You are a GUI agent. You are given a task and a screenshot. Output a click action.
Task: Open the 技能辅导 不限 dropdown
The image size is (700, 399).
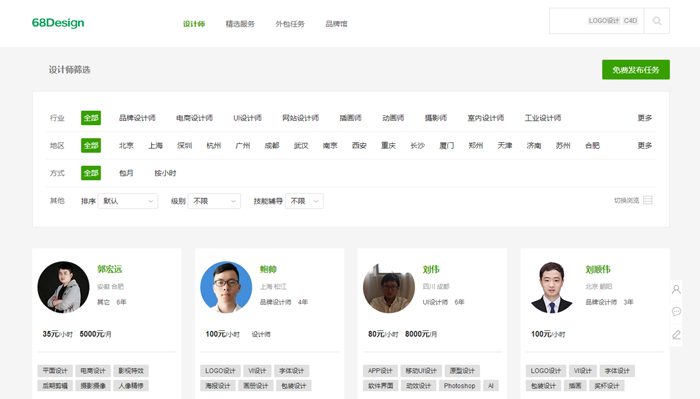pos(304,201)
